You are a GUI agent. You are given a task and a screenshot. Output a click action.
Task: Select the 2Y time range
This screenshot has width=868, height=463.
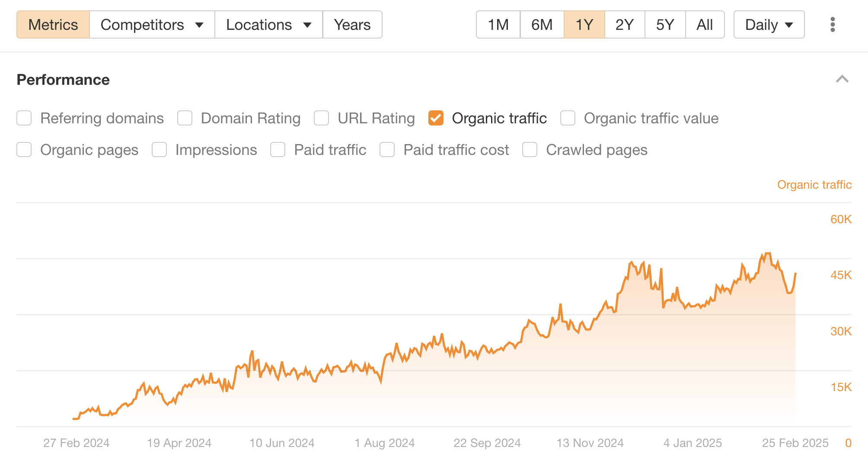[x=624, y=25]
